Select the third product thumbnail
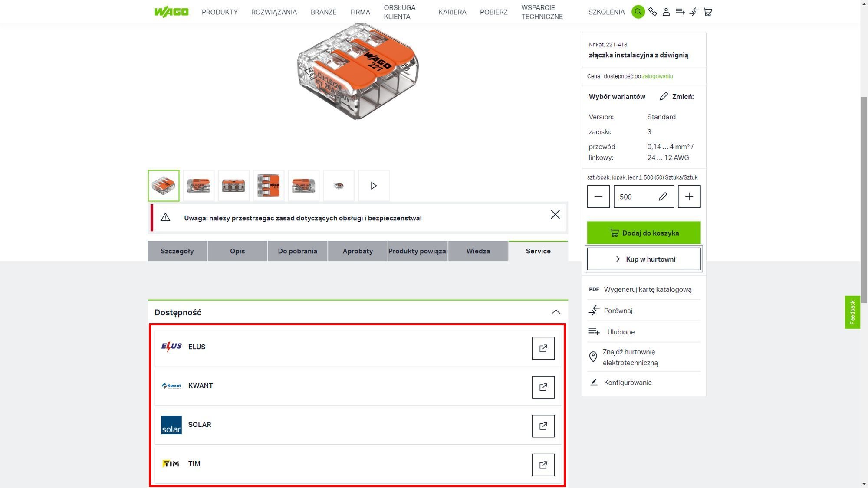Viewport: 868px width, 488px height. click(x=233, y=186)
